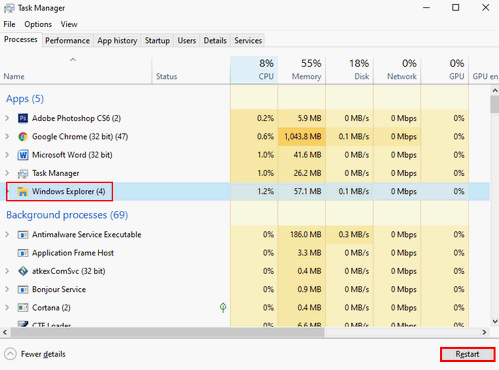Switch to the Details tab
499x370 pixels.
pos(215,41)
